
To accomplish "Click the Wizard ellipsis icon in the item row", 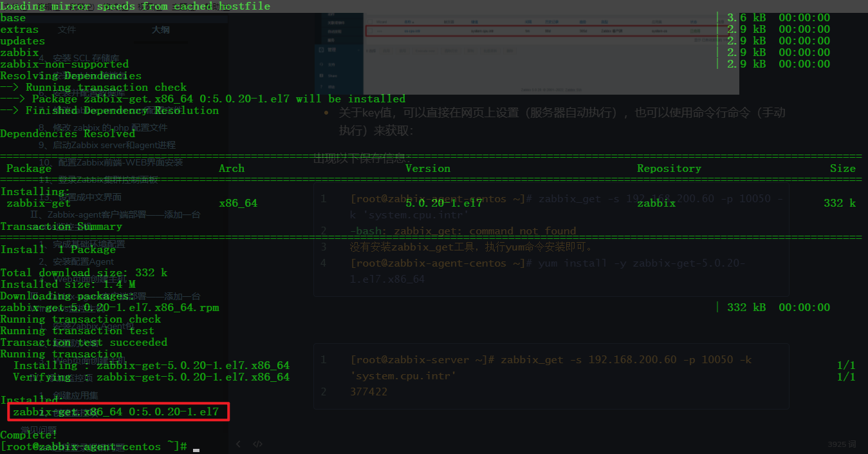I will [x=380, y=30].
